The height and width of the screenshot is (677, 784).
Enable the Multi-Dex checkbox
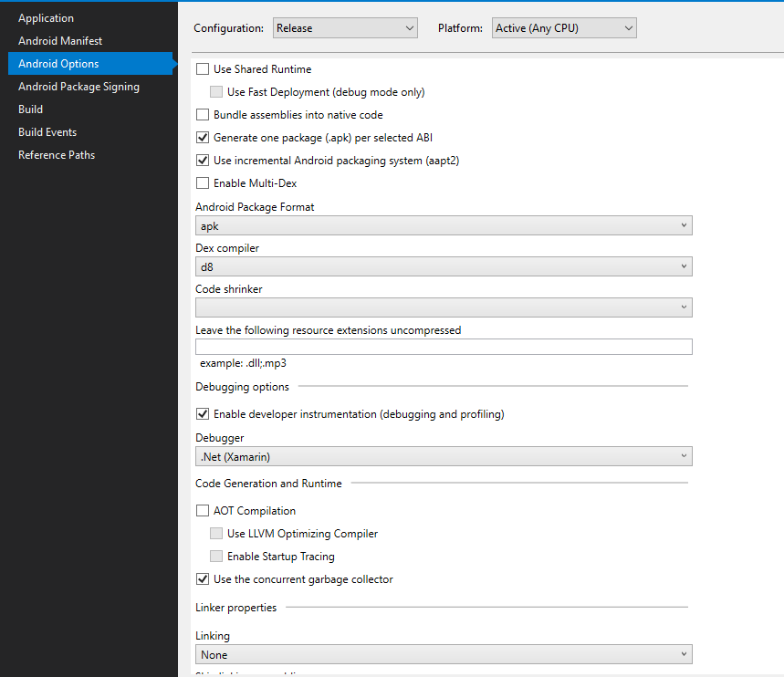[203, 183]
